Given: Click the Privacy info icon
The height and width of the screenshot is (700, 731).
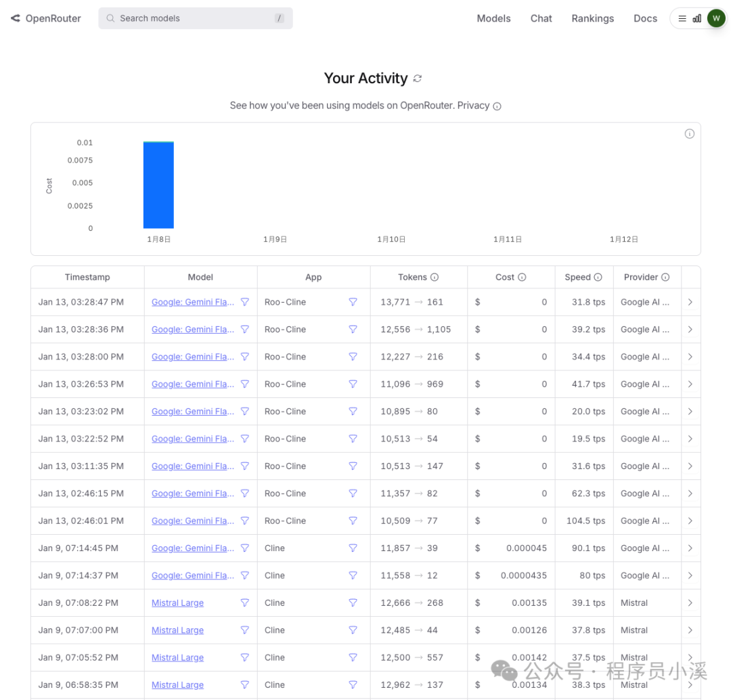Looking at the screenshot, I should click(497, 106).
